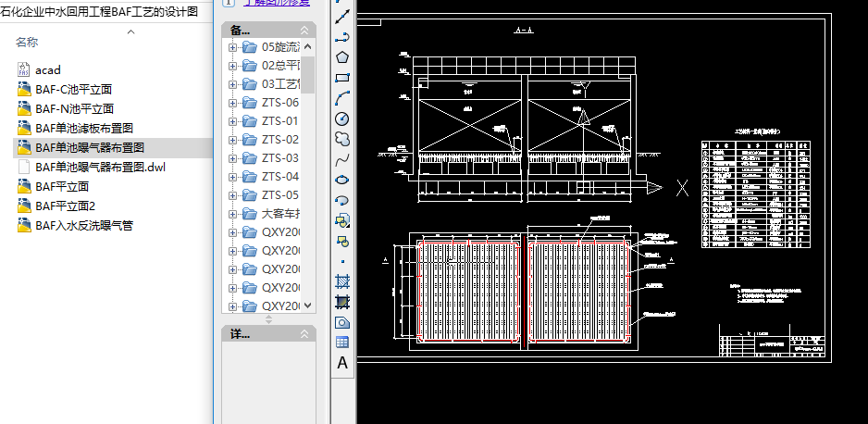Open the Table insert tool
The width and height of the screenshot is (868, 424).
(341, 342)
